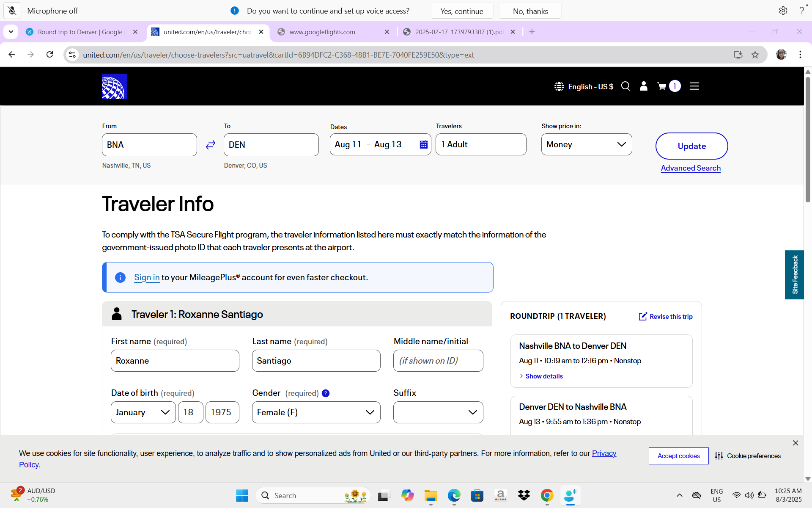This screenshot has height=508, width=812.
Task: Open the tab search dropdown arrow
Action: click(11, 32)
